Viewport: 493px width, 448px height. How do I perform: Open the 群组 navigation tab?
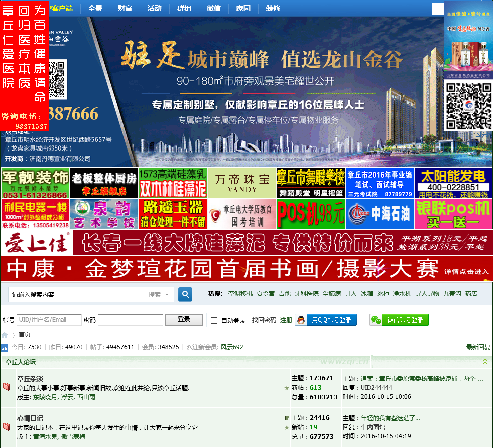(x=184, y=8)
